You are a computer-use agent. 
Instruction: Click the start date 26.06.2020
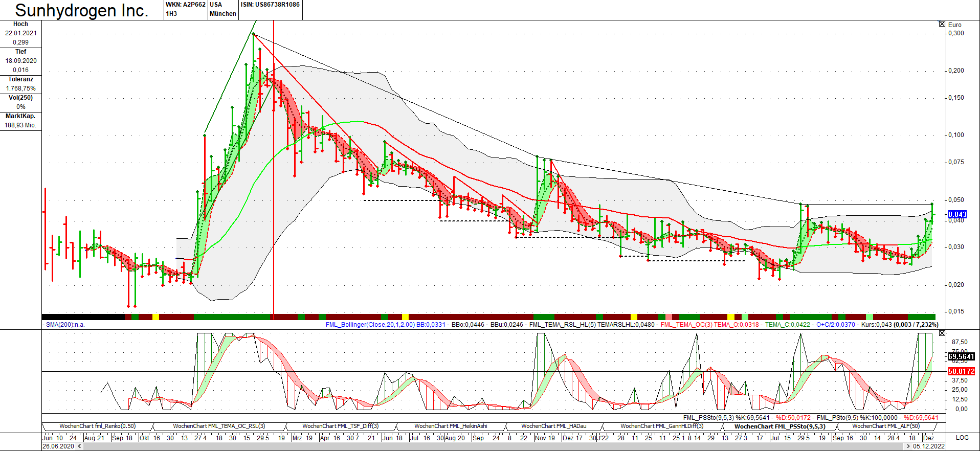[58, 446]
